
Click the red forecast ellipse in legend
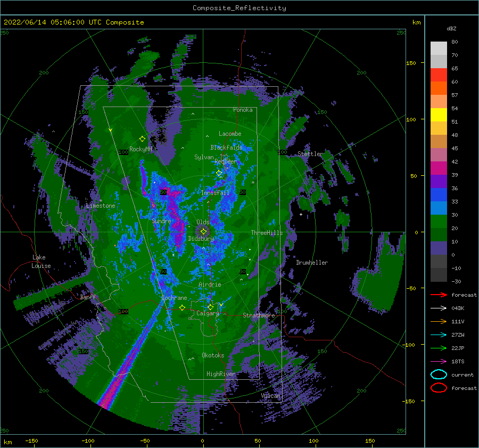439,388
